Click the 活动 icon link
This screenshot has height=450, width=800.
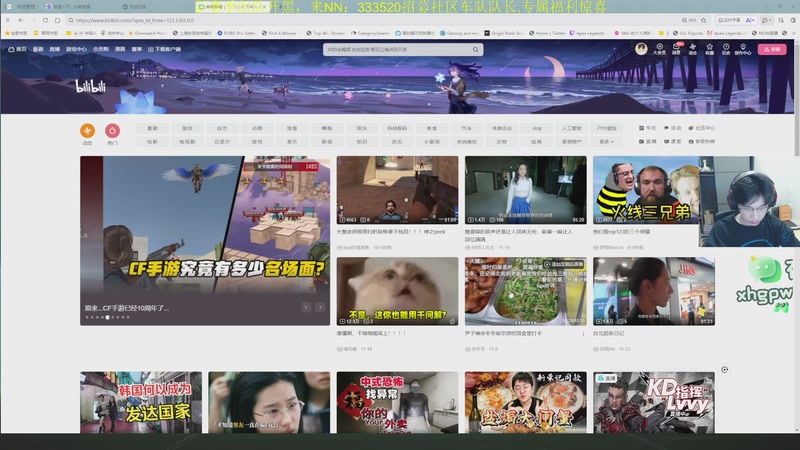coord(672,128)
